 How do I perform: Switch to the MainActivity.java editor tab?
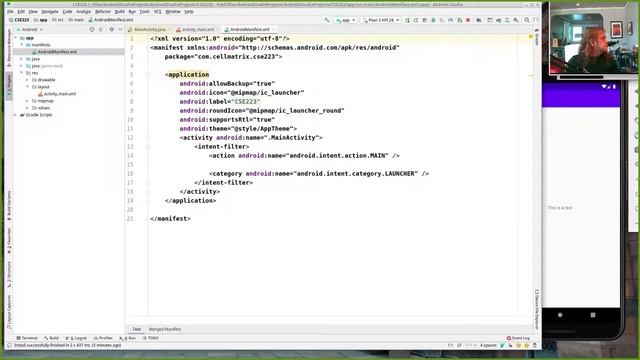click(149, 29)
